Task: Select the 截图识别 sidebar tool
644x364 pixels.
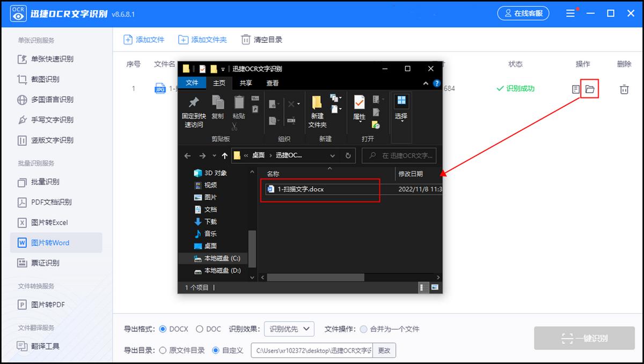Action: coord(46,79)
